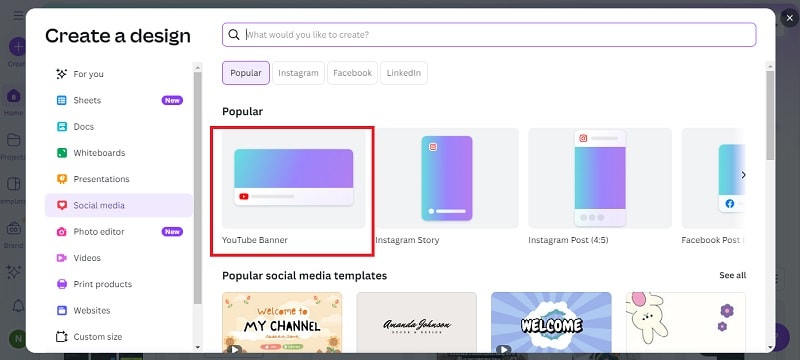The height and width of the screenshot is (360, 800).
Task: Click the orange Presentations icon
Action: pyautogui.click(x=62, y=179)
